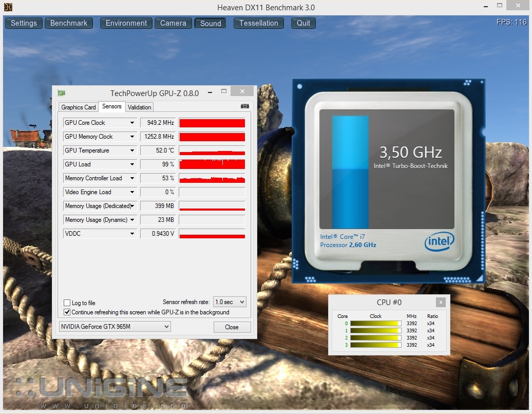Click the FPS: 116 counter
This screenshot has height=414, width=532.
pyautogui.click(x=511, y=22)
